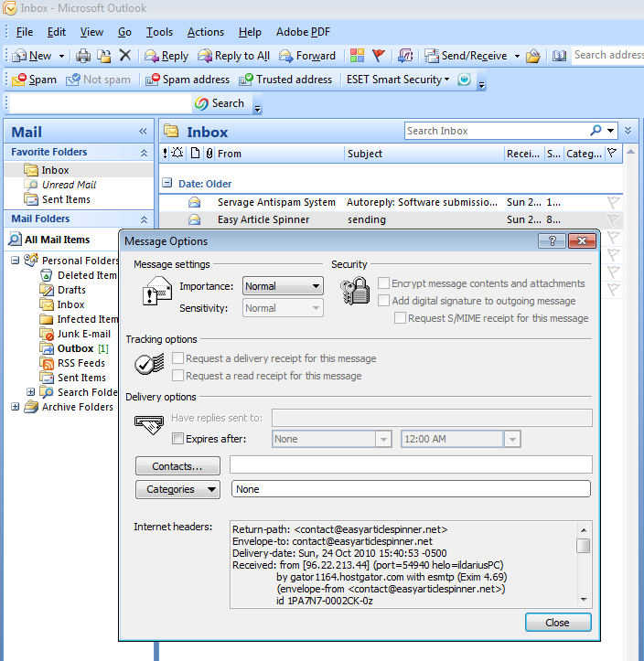Screen dimensions: 644x661
Task: Click the red Follow Up flag icon
Action: [379, 55]
